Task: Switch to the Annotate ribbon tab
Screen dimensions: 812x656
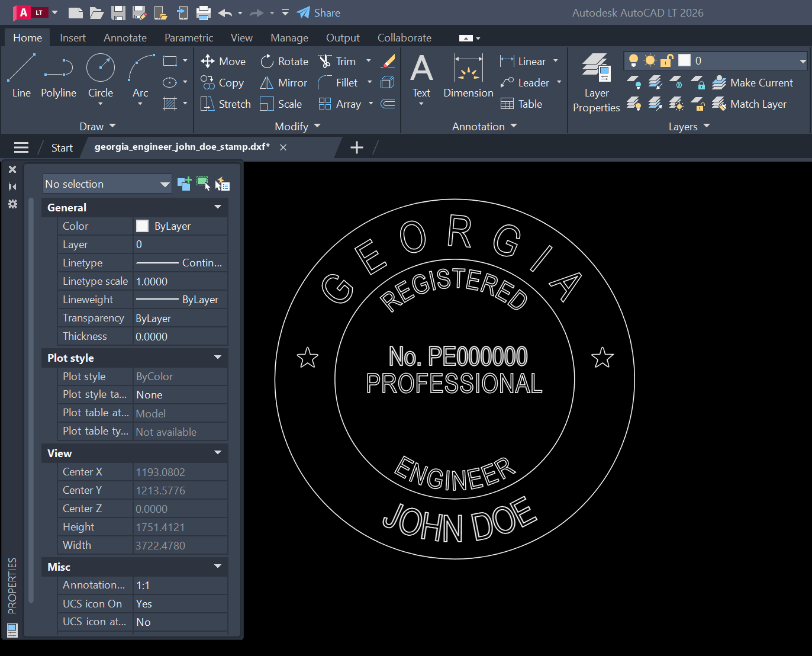Action: coord(125,37)
